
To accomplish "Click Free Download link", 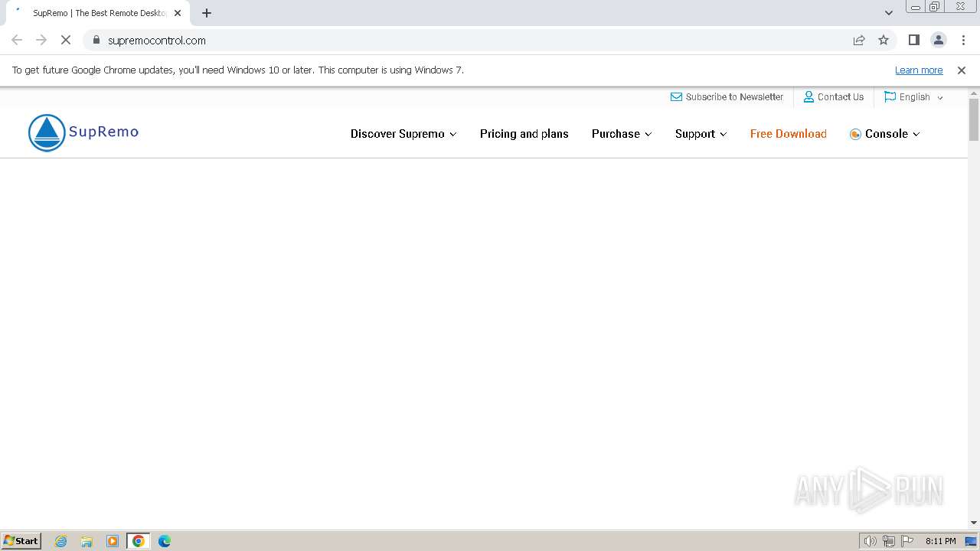I will (x=789, y=134).
